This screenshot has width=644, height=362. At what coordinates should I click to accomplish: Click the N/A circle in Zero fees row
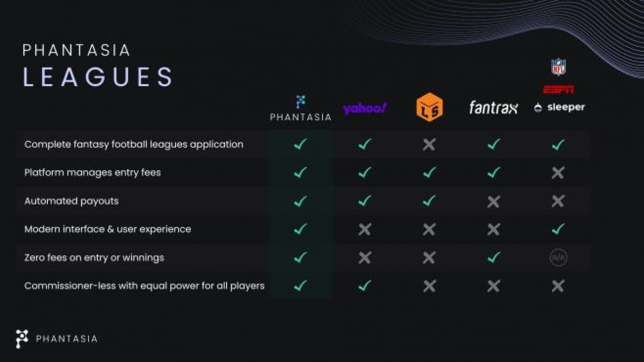(558, 258)
